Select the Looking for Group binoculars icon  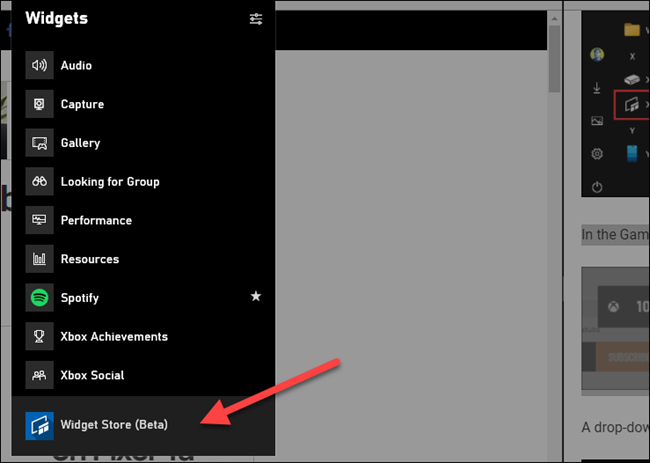pyautogui.click(x=40, y=182)
